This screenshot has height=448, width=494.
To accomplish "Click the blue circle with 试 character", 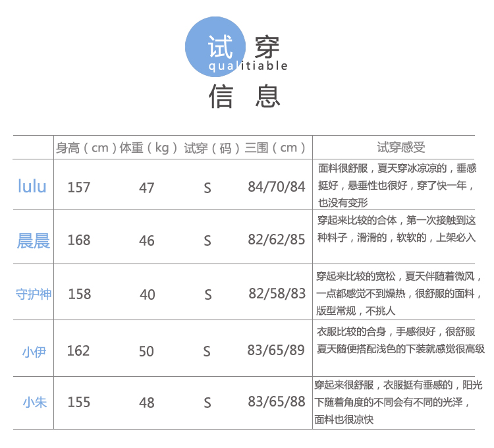I will (215, 47).
